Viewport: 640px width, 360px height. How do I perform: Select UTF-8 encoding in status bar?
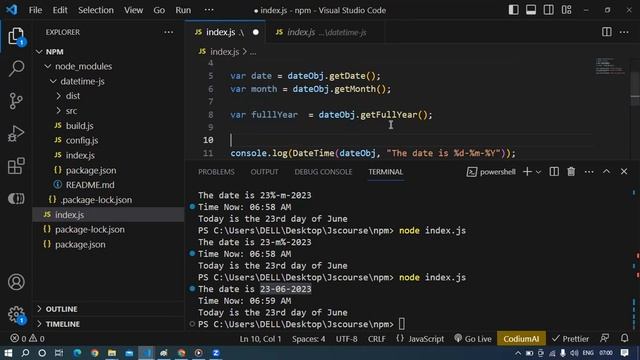coord(346,338)
